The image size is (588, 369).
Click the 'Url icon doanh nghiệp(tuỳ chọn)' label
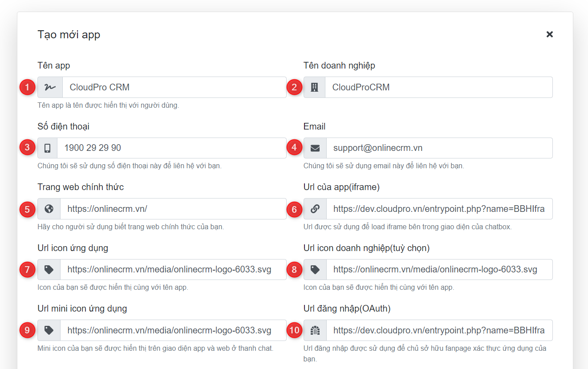coord(367,248)
